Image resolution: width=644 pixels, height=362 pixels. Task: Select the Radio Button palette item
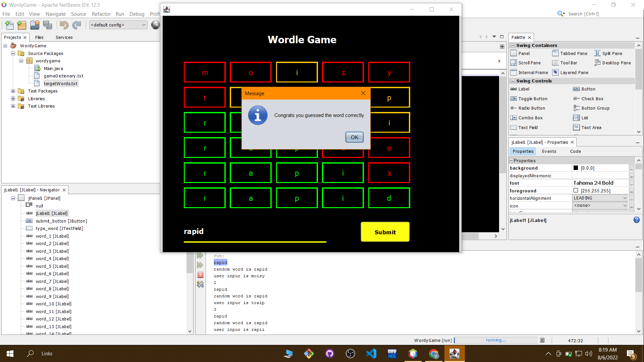(x=531, y=108)
